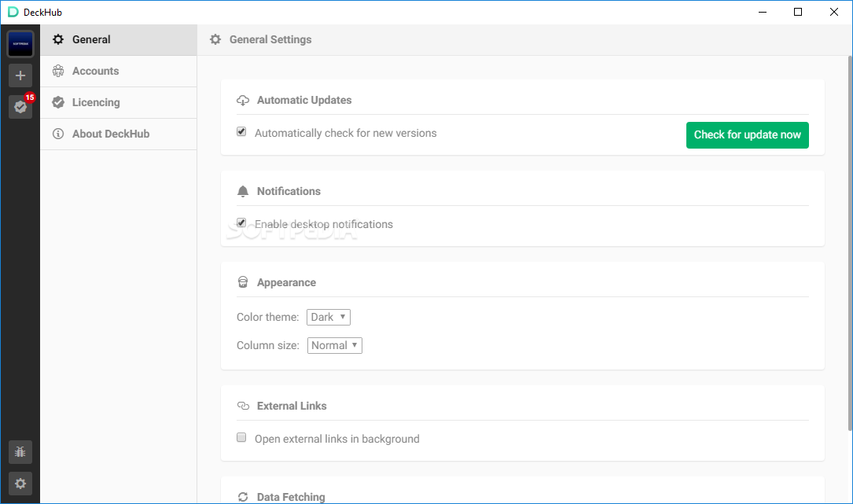Open the Accounts settings tab
This screenshot has height=504, width=853.
coord(119,72)
